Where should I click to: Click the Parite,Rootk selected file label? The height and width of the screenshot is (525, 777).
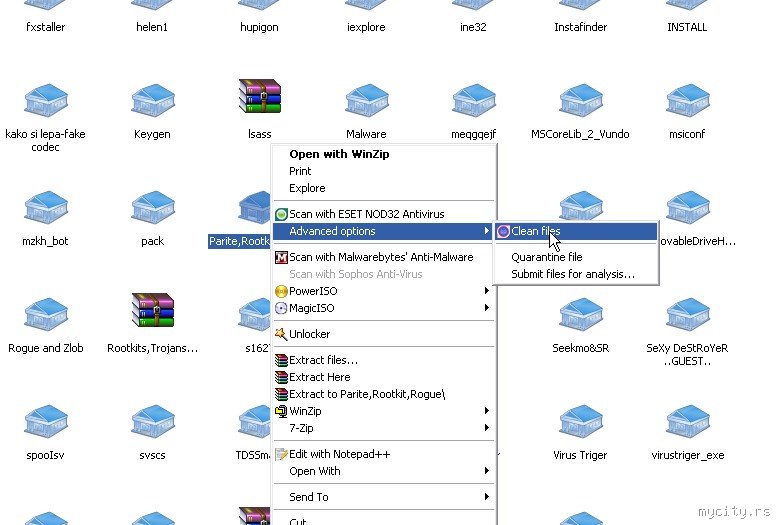click(239, 241)
